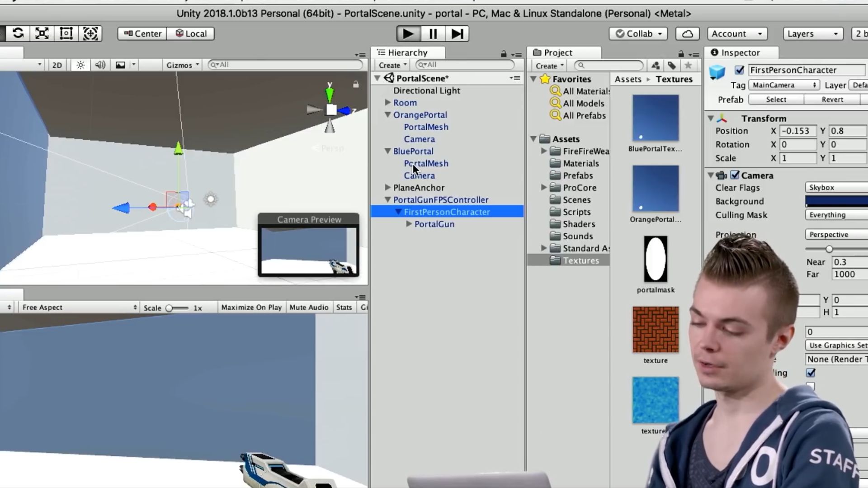Image resolution: width=868 pixels, height=488 pixels.
Task: Click the GameObject cube icon in Inspector
Action: coord(717,72)
